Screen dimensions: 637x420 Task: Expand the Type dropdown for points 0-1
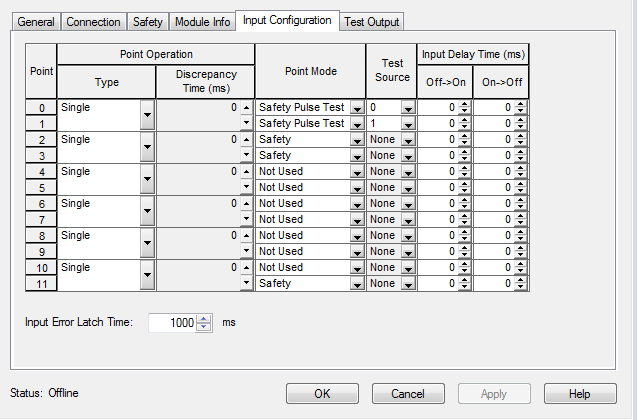coord(148,115)
